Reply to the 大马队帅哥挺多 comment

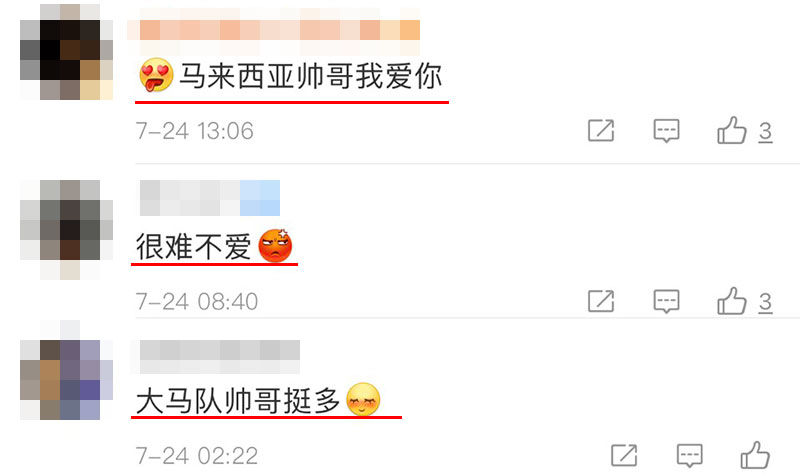pos(689,456)
